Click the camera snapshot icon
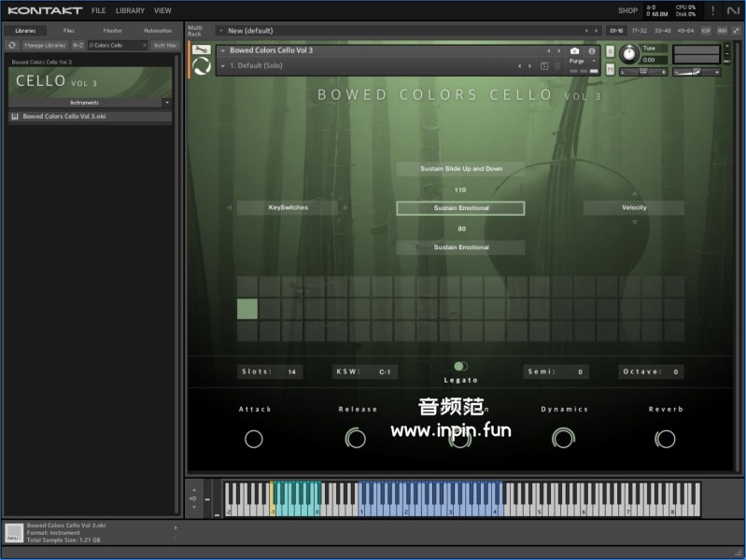Viewport: 746px width, 560px height. (574, 50)
